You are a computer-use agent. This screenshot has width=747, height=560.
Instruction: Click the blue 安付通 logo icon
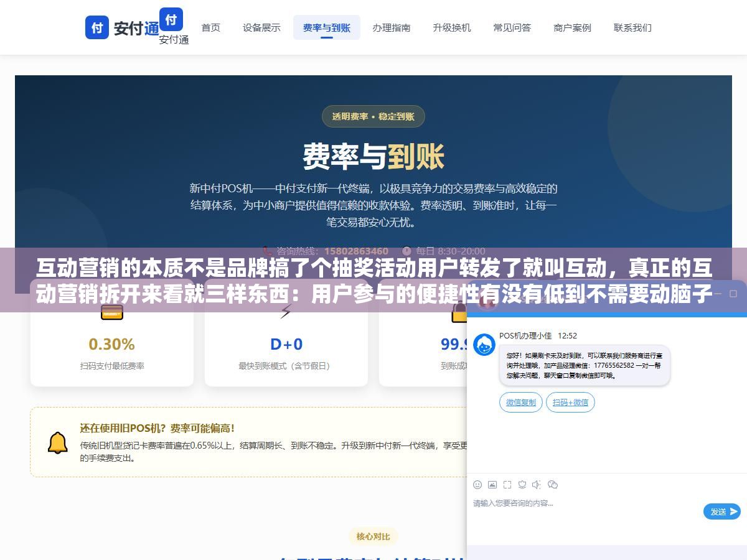click(97, 27)
